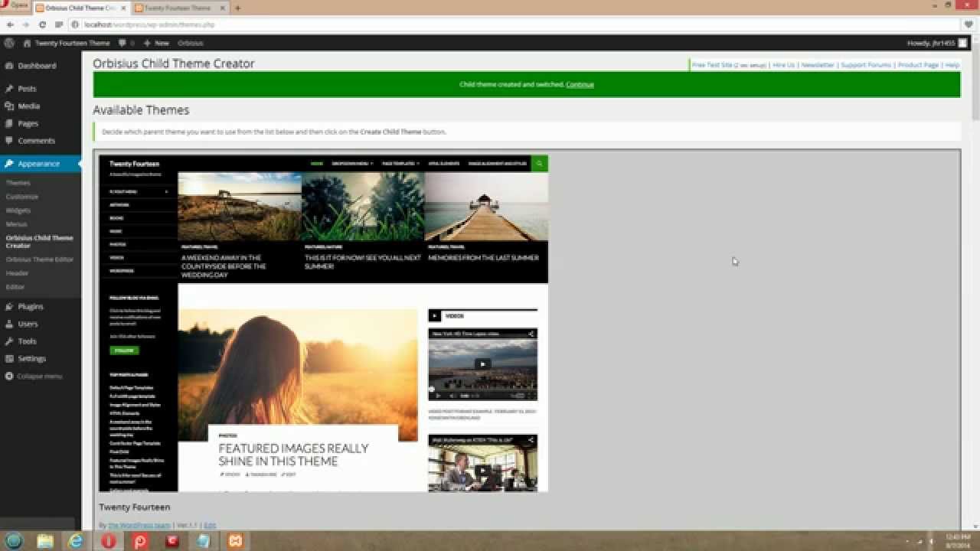Open the Comments menu
This screenshot has height=551, width=980.
pyautogui.click(x=37, y=141)
